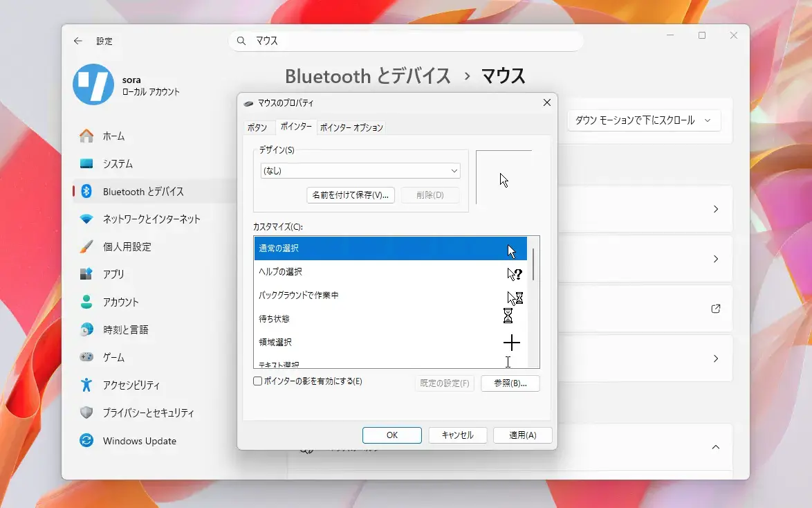Switch to the ポインター オプション tab
This screenshot has height=508, width=812.
351,127
